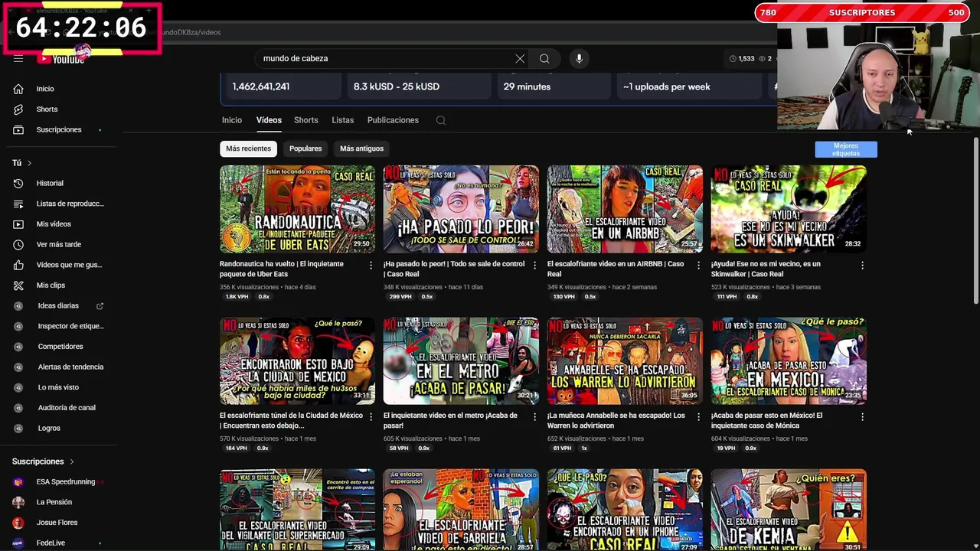Viewport: 980px width, 551px height.
Task: Open Skinwalker vecino video thumbnail
Action: [789, 209]
